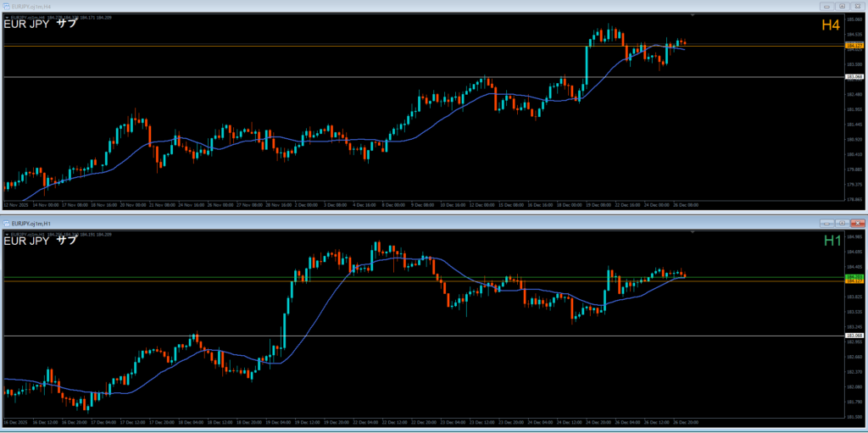
Task: Click the 185.060 price level on H4 axis
Action: pos(854,19)
